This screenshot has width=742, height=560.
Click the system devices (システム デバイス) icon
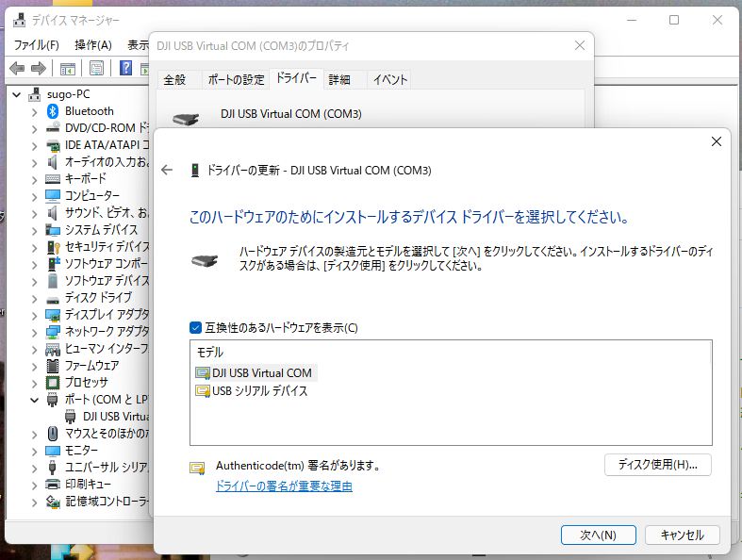pos(53,230)
